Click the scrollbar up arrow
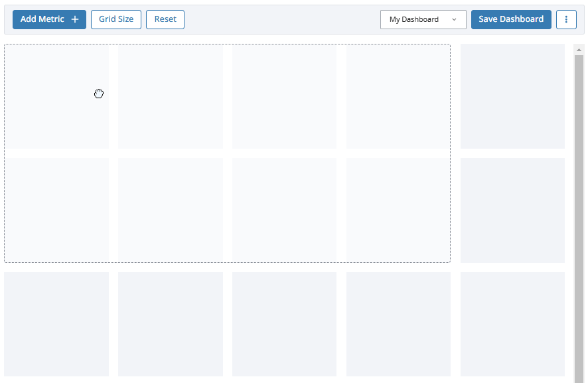 (x=579, y=50)
